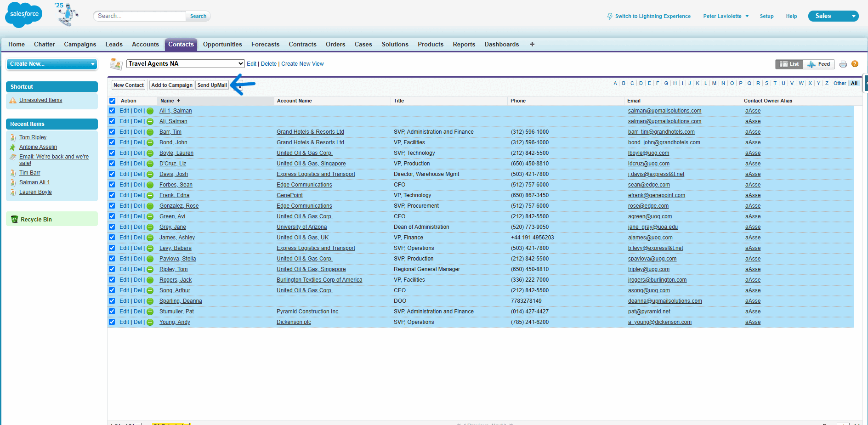
Task: Open the Contacts tab
Action: coord(181,45)
